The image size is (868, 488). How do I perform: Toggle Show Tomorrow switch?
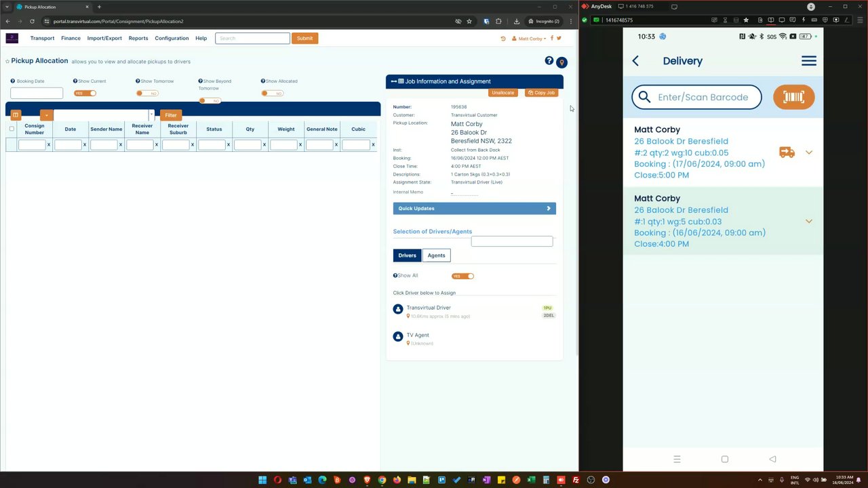tap(147, 93)
